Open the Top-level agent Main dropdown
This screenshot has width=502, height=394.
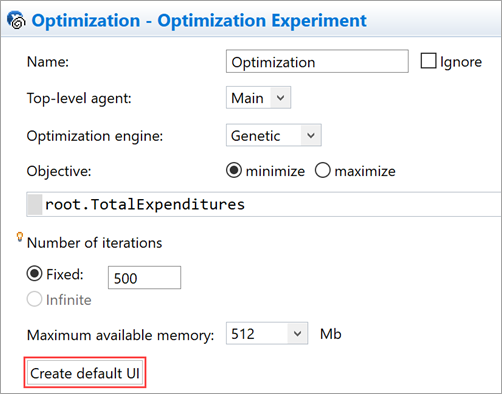tap(258, 98)
